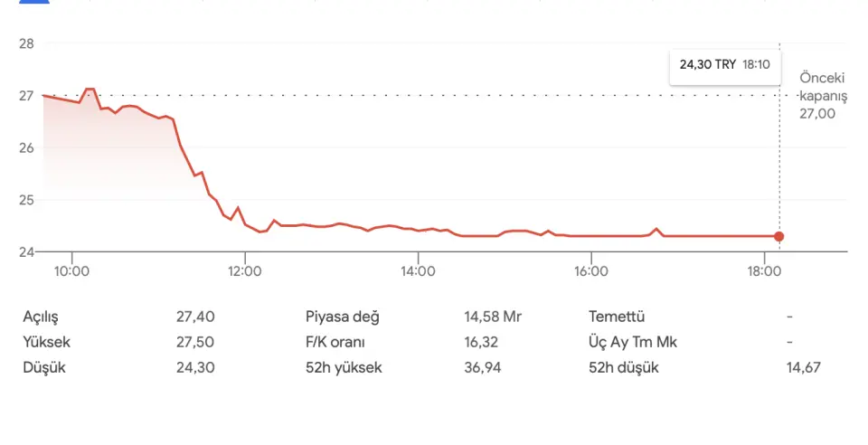Select the 10:00 time axis label
The width and height of the screenshot is (868, 445).
pyautogui.click(x=71, y=270)
